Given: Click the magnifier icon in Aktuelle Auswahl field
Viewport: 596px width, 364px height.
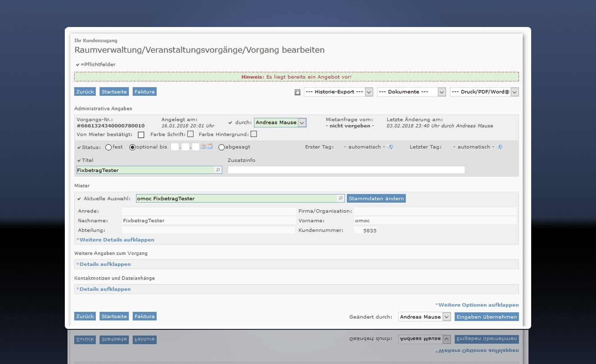Looking at the screenshot, I should (x=341, y=198).
